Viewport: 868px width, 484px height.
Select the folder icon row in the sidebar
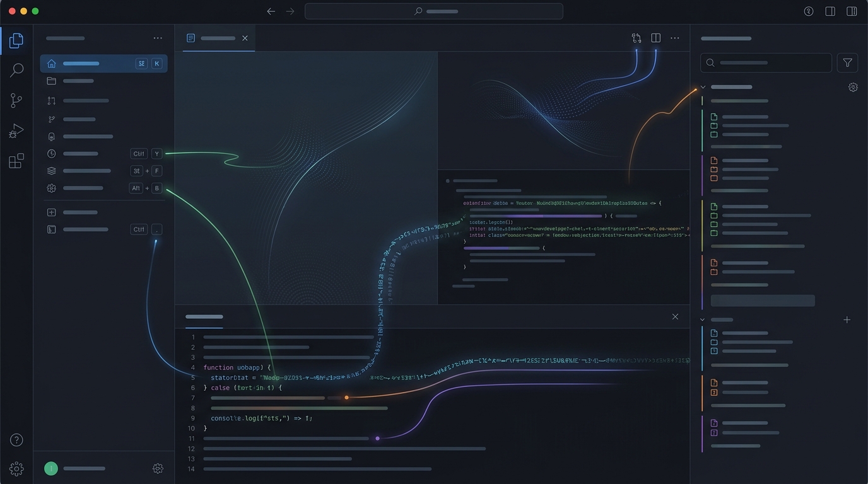coord(104,81)
